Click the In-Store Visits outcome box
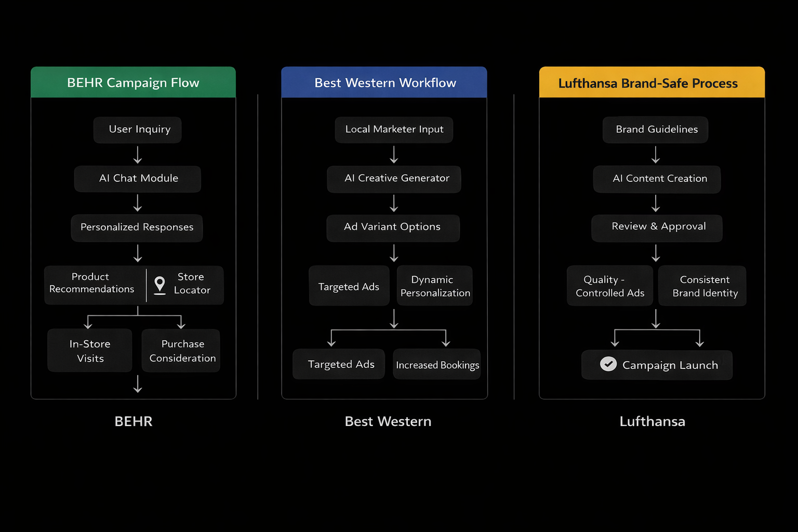 pos(90,351)
